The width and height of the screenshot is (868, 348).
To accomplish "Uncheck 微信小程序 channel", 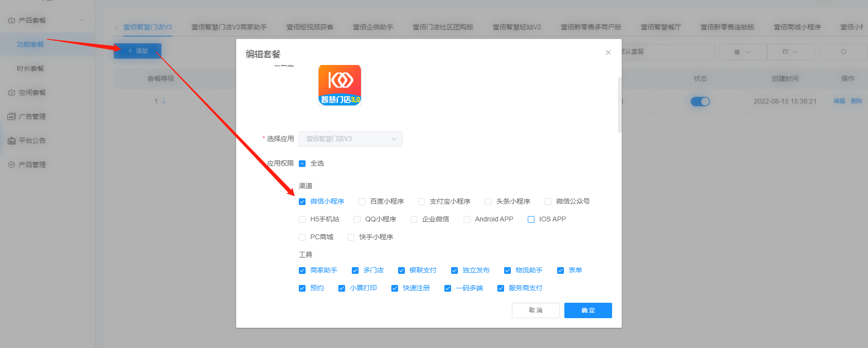I will (x=302, y=202).
